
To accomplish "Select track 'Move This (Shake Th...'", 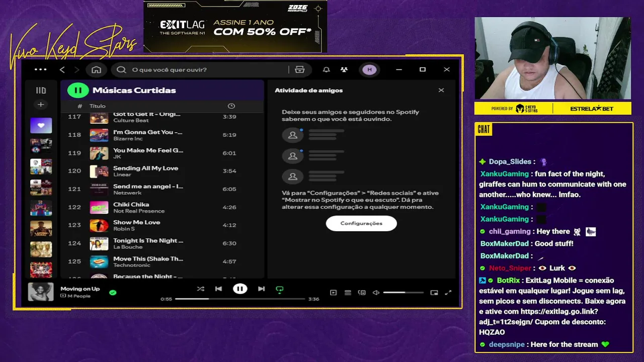I will pos(162,261).
